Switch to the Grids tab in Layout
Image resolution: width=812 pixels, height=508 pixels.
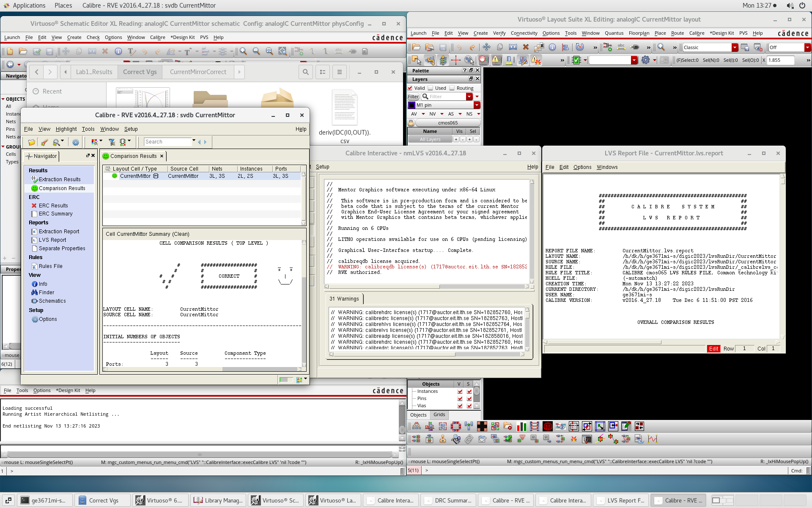pos(439,415)
